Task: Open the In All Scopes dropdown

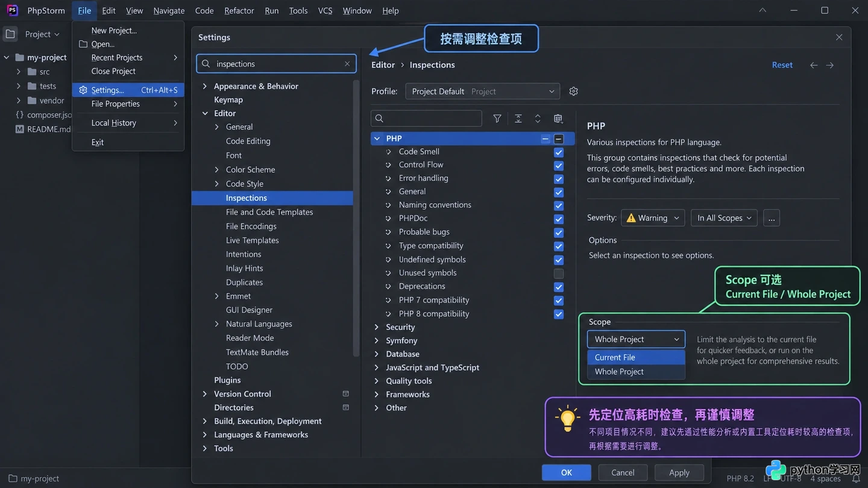Action: 724,218
